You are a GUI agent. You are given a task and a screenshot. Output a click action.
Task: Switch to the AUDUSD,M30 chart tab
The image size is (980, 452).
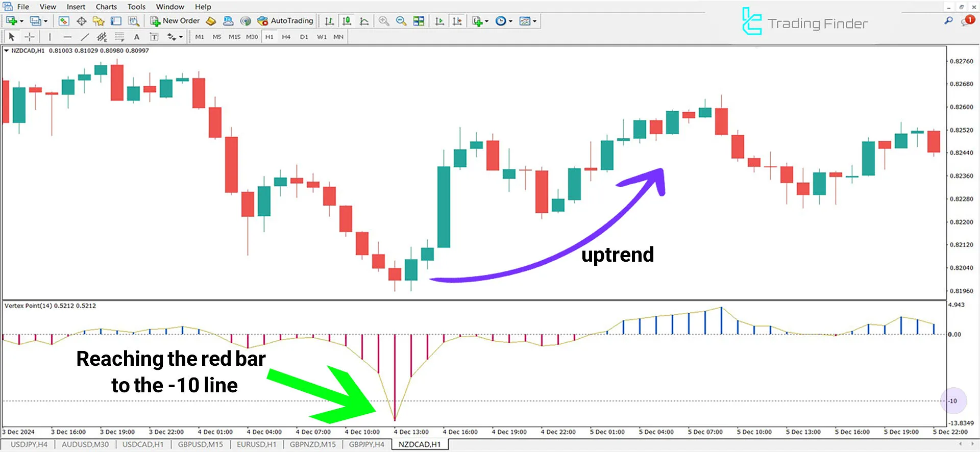click(85, 444)
